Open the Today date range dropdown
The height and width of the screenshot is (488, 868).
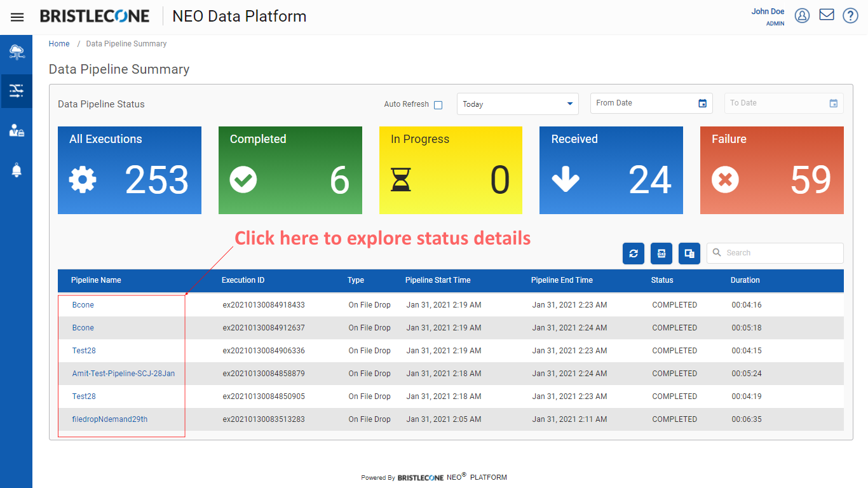click(518, 104)
